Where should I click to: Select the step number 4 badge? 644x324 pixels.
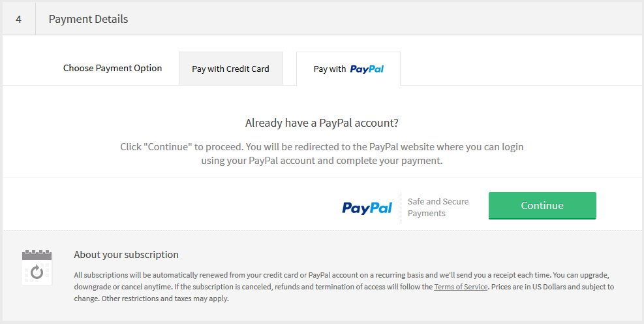19,19
